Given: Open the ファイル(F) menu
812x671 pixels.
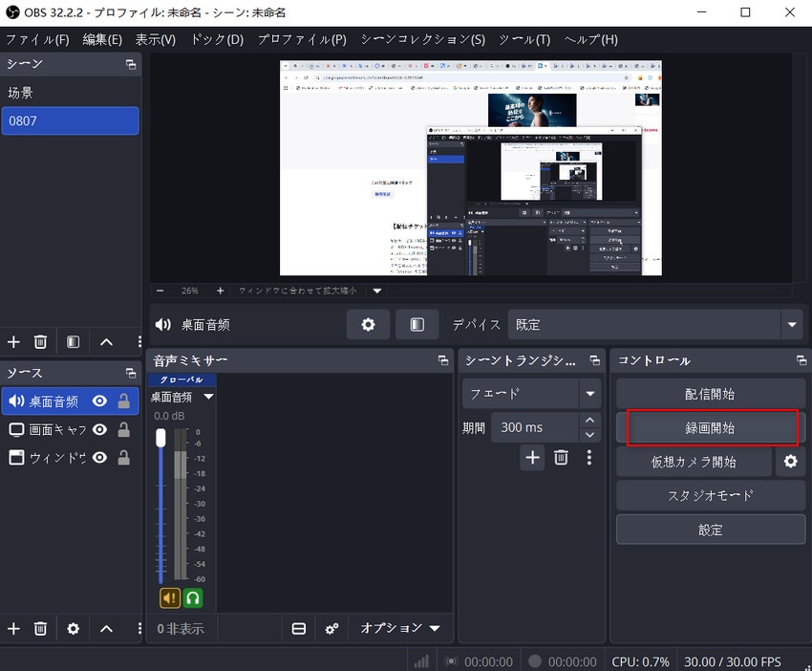Looking at the screenshot, I should click(x=37, y=40).
